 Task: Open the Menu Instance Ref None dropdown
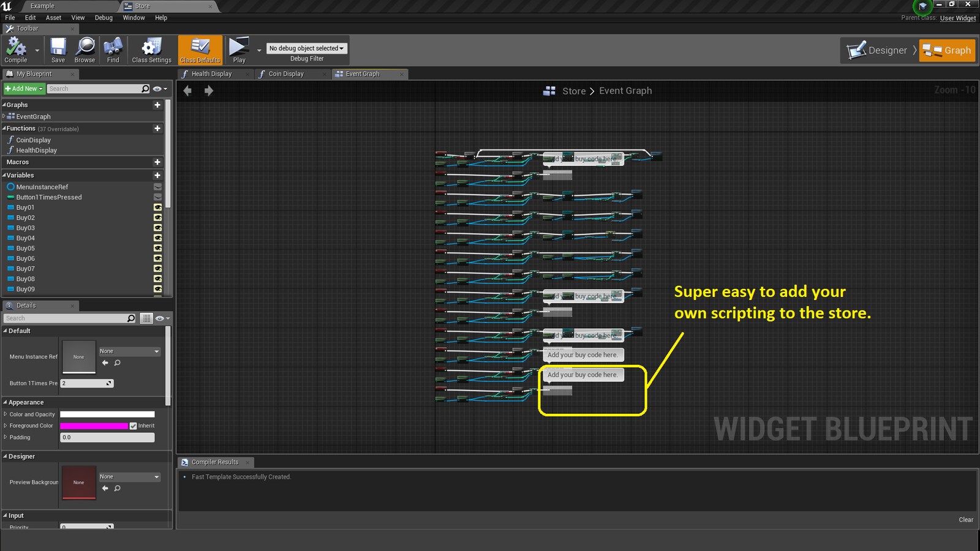(x=129, y=351)
